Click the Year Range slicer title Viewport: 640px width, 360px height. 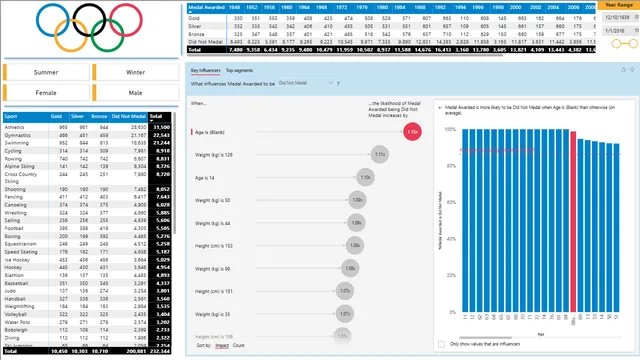coord(619,5)
